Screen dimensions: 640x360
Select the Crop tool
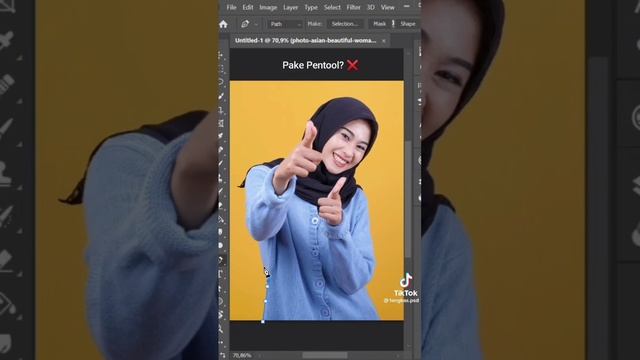[221, 110]
